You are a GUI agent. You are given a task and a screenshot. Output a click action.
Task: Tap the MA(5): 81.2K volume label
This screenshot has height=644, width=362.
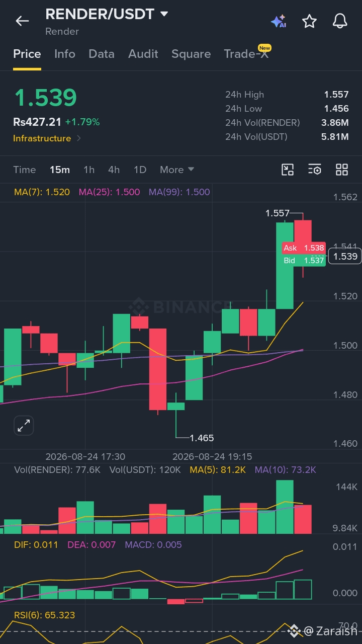[x=218, y=470]
